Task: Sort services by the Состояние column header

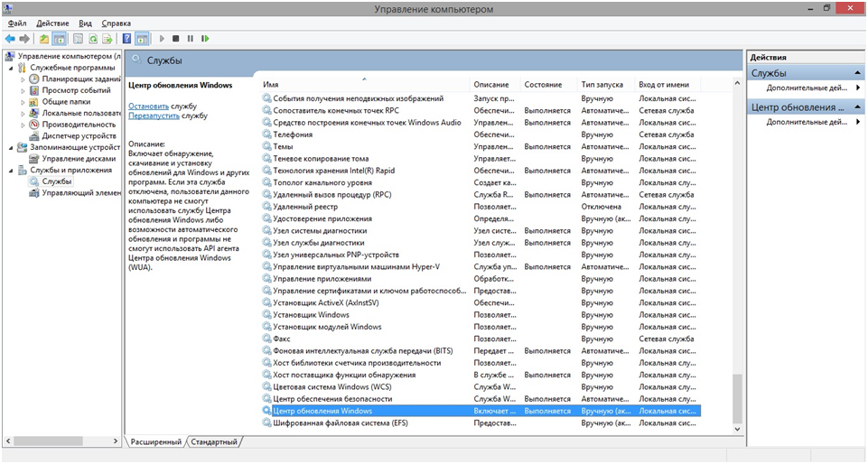Action: [x=543, y=84]
